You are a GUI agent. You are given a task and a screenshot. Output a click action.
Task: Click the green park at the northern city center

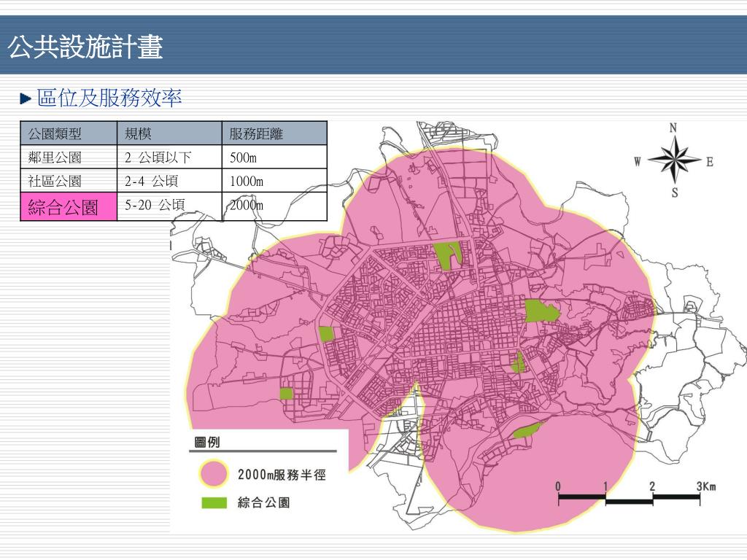pyautogui.click(x=447, y=256)
